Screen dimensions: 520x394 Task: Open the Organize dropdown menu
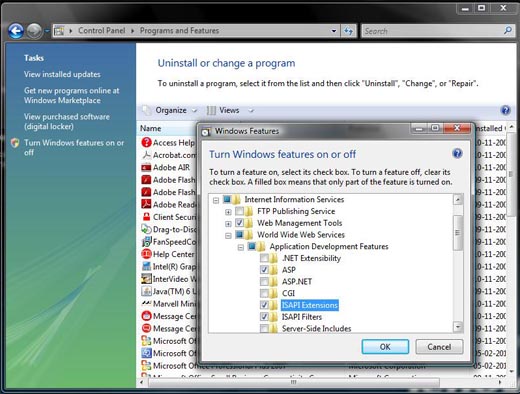tap(195, 110)
